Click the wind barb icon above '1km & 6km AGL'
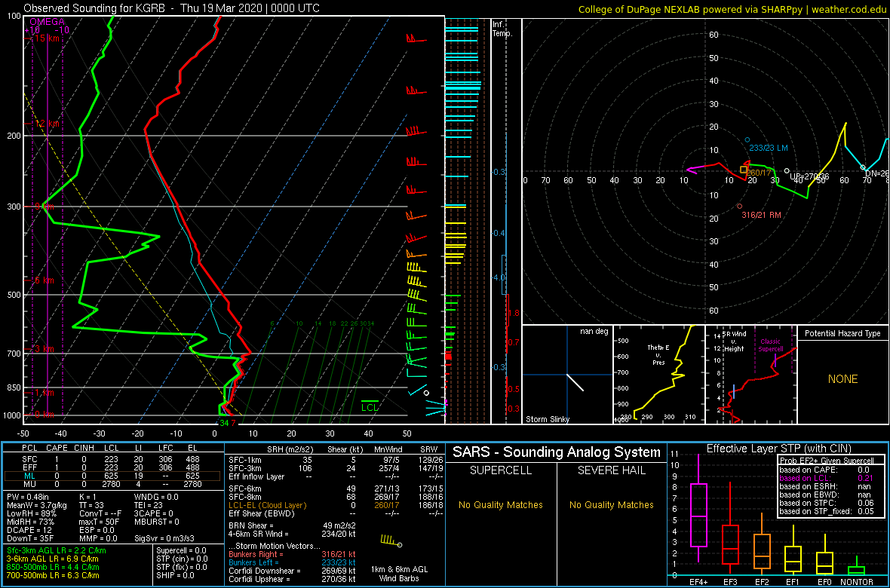 coord(391,540)
